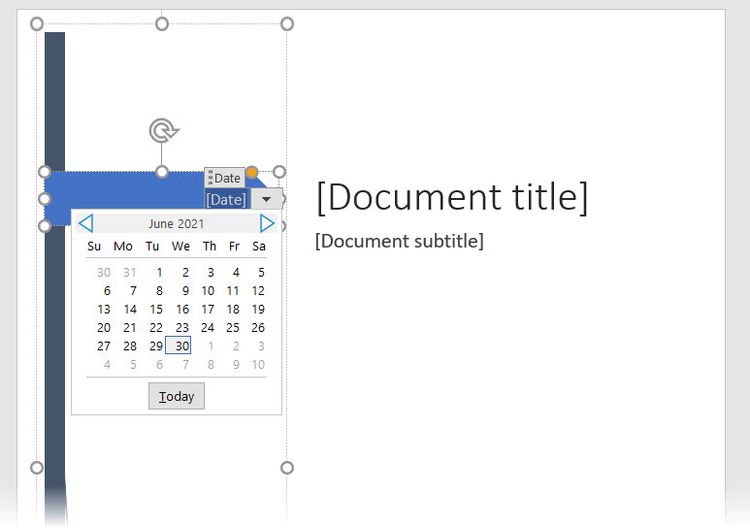Select the Date content control tab handle

pyautogui.click(x=224, y=178)
